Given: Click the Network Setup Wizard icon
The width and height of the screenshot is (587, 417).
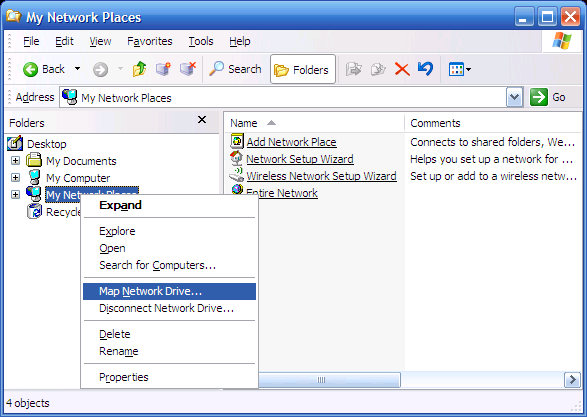Looking at the screenshot, I should pos(237,158).
